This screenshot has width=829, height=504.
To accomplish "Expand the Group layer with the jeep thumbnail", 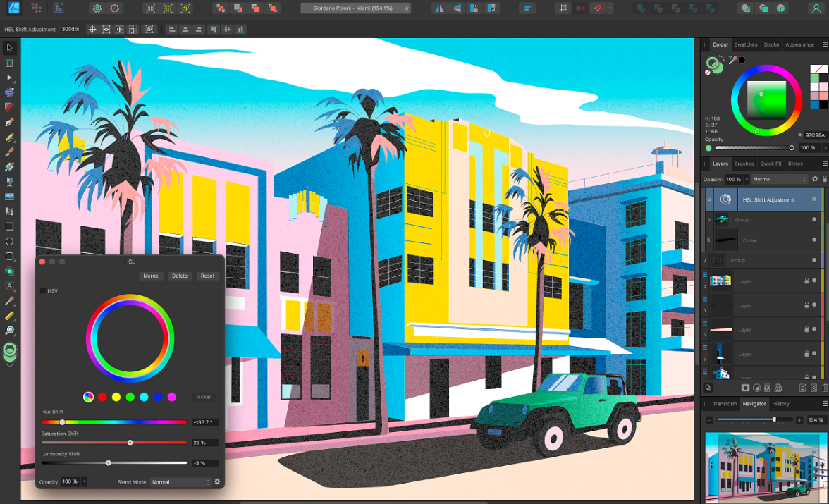I will 709,220.
